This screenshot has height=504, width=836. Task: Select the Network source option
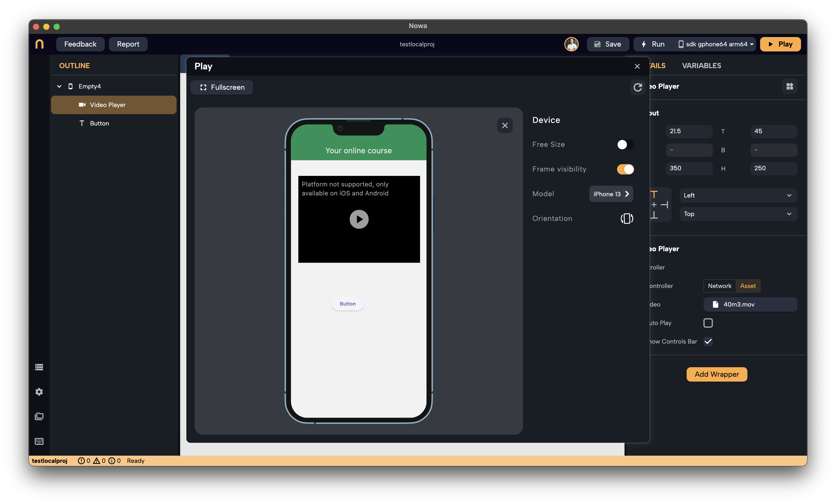[719, 286]
